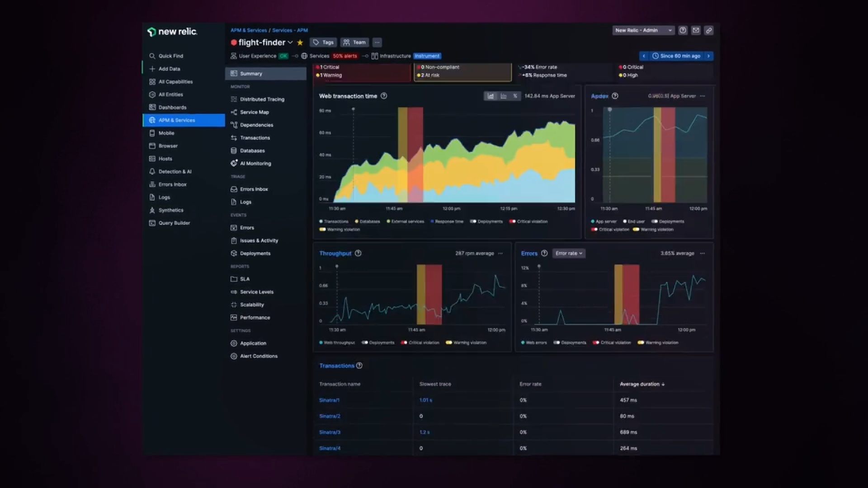Toggle Critical violation legend in Throughput chart
The image size is (868, 488).
pos(420,343)
